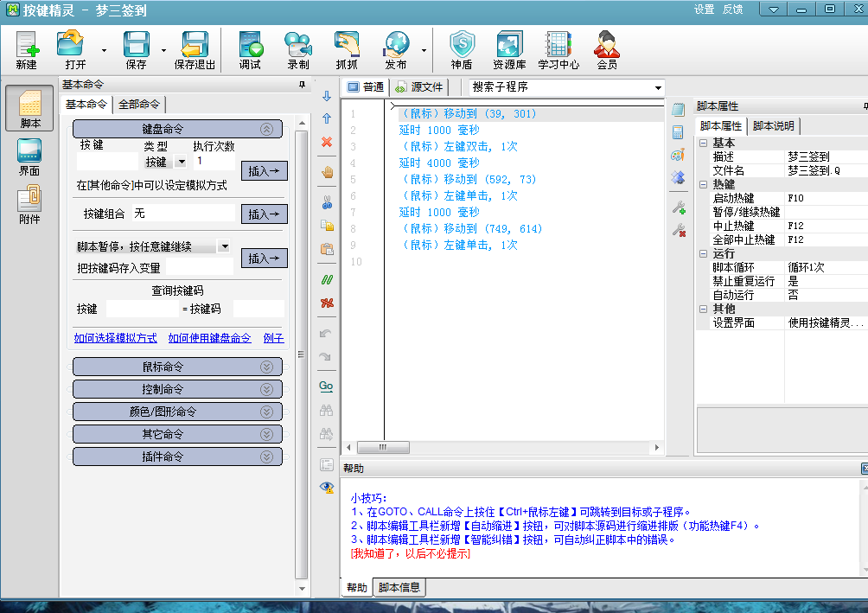Open the 例子 link
Screen dimensions: 868x613
coord(273,338)
